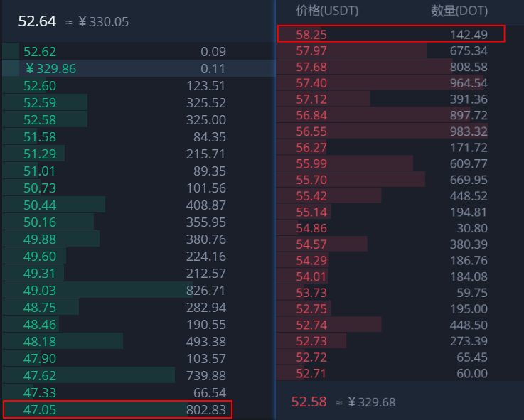The height and width of the screenshot is (420, 524).
Task: Click the 数量(DOT) column header
Action: pyautogui.click(x=459, y=11)
